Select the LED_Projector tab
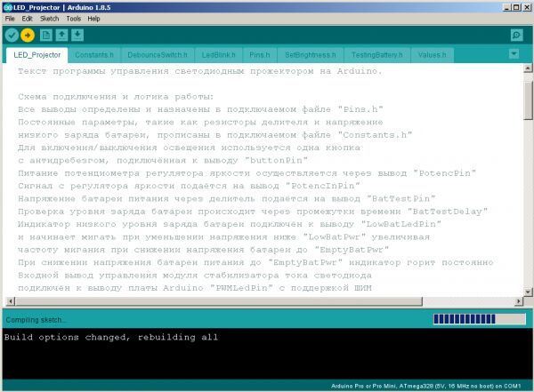 click(x=37, y=55)
